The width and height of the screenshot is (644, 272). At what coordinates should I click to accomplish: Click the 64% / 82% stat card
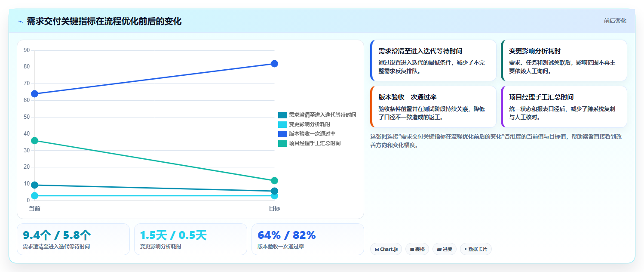click(308, 239)
